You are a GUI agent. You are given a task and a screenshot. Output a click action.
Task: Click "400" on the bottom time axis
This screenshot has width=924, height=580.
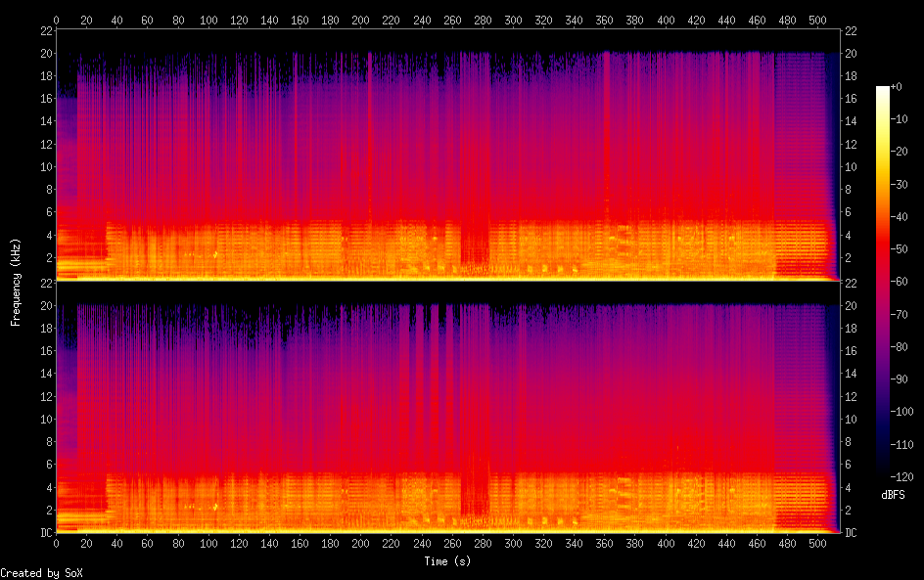(x=666, y=544)
